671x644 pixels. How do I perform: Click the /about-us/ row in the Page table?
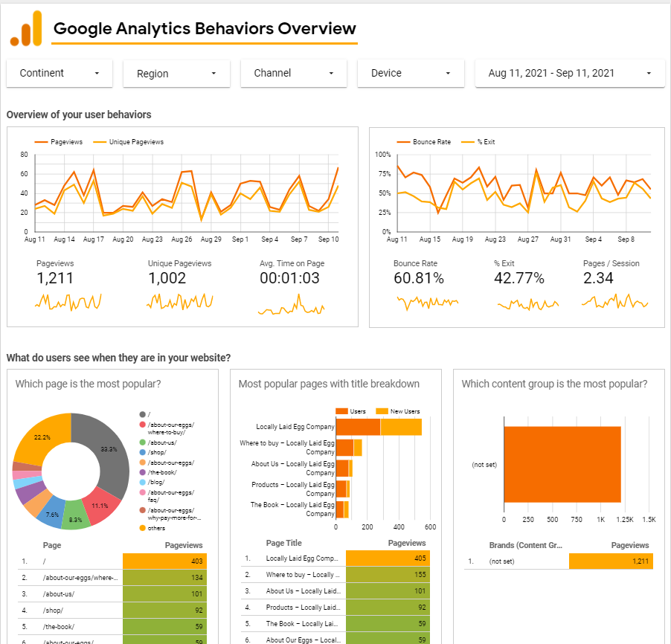click(x=112, y=594)
